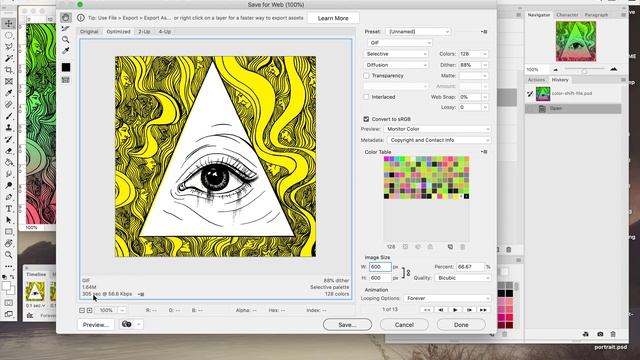Enable the Transparency checkbox

[366, 76]
